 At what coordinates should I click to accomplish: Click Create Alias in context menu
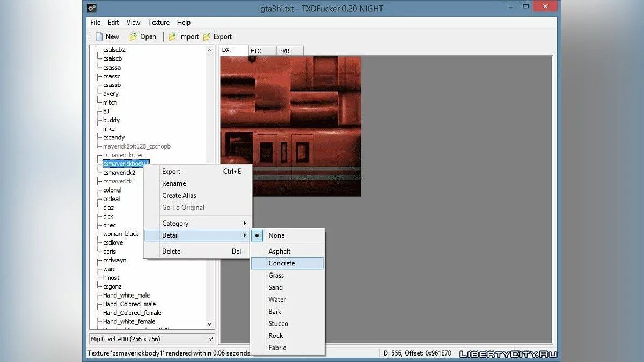(x=179, y=195)
